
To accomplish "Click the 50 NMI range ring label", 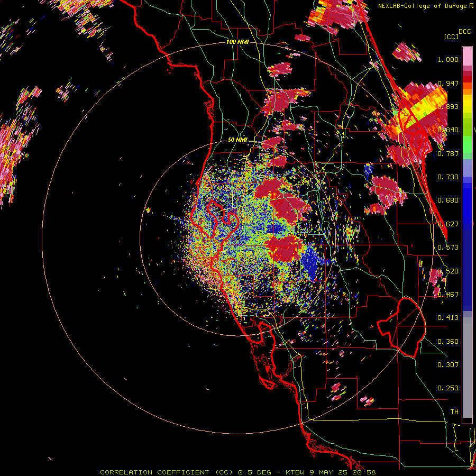I will [x=237, y=140].
